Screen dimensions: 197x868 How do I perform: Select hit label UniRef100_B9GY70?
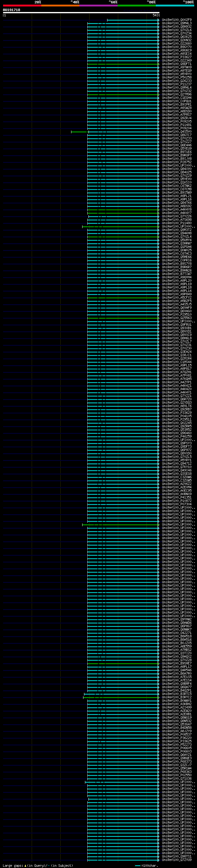click(177, 47)
